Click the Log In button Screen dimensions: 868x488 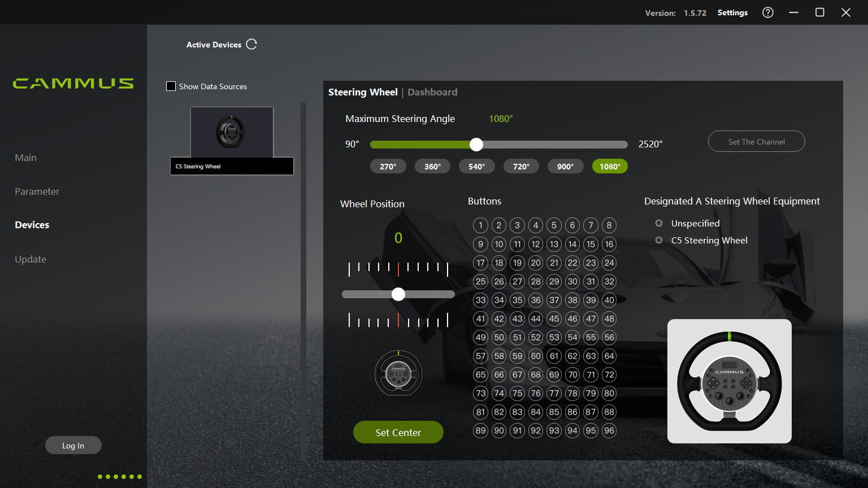tap(73, 445)
